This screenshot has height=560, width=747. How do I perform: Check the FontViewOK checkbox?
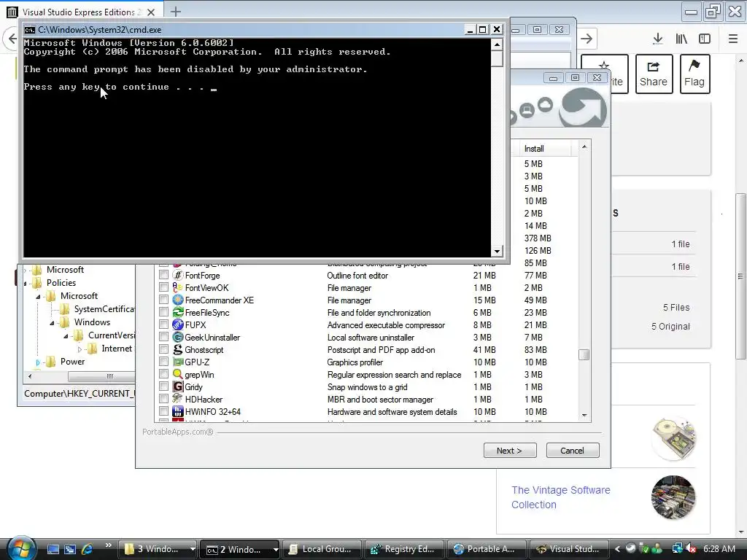(x=163, y=287)
